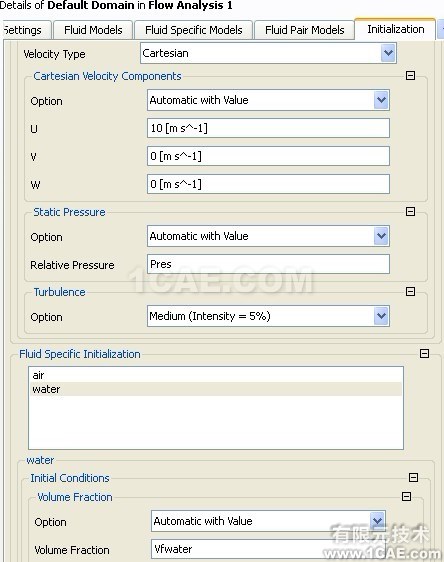Open the Static Pressure Option dropdown

[x=381, y=236]
